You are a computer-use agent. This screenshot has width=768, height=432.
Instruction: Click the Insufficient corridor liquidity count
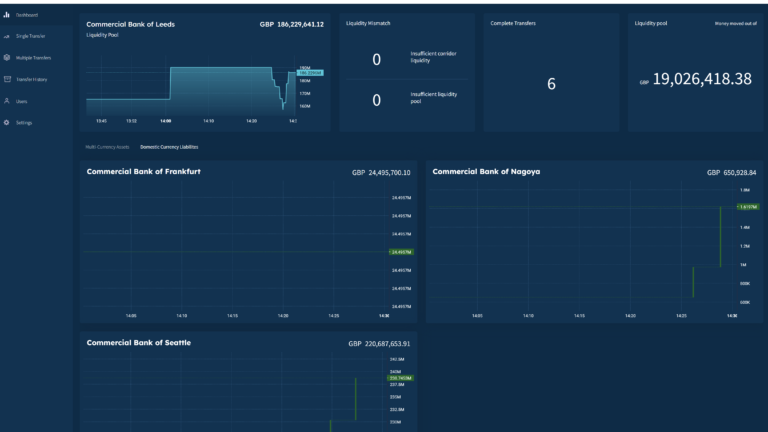click(376, 60)
